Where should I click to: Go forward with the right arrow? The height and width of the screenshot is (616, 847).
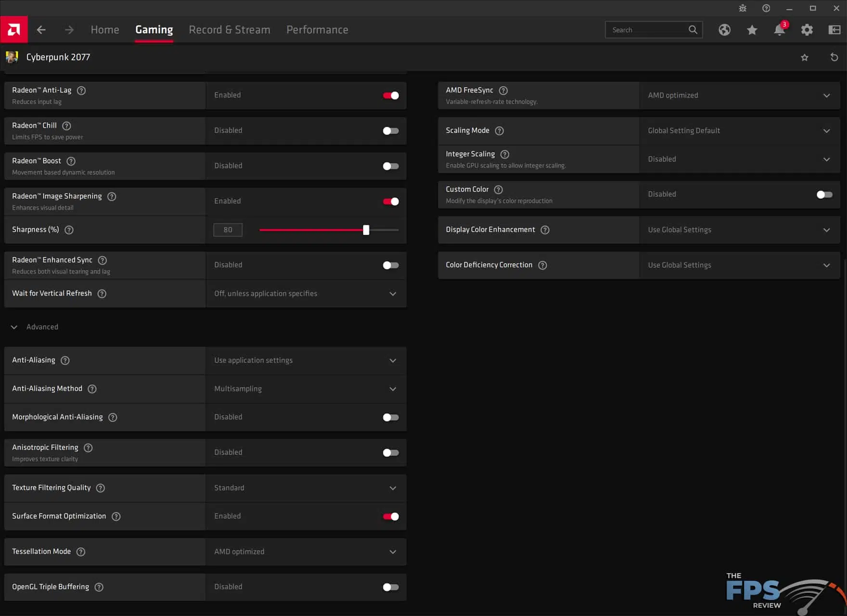pos(69,30)
